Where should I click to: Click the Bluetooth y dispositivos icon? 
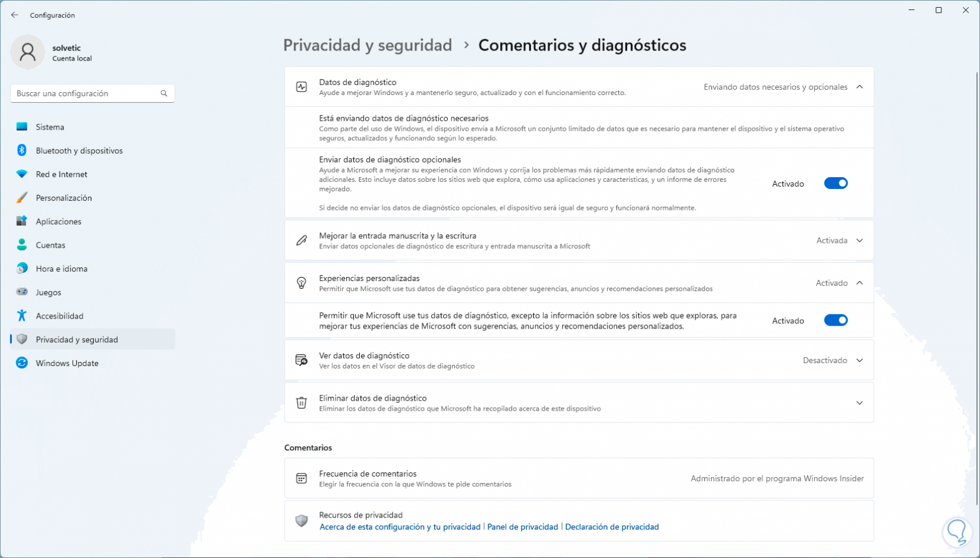pos(22,150)
